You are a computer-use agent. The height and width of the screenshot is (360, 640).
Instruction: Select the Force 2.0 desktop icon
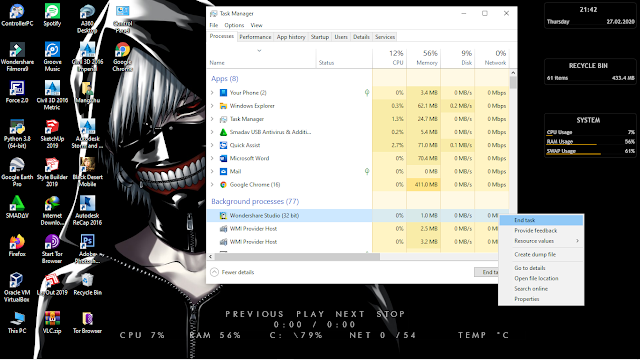[17, 92]
